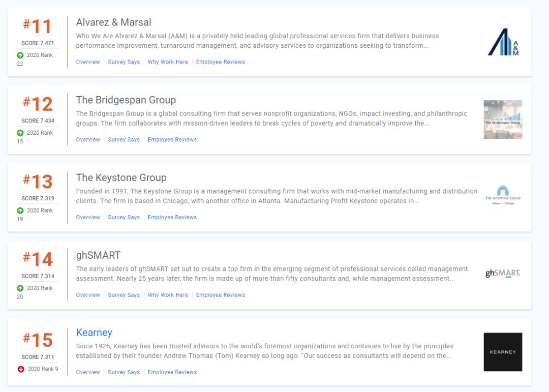Click the #11 rank number

click(38, 26)
